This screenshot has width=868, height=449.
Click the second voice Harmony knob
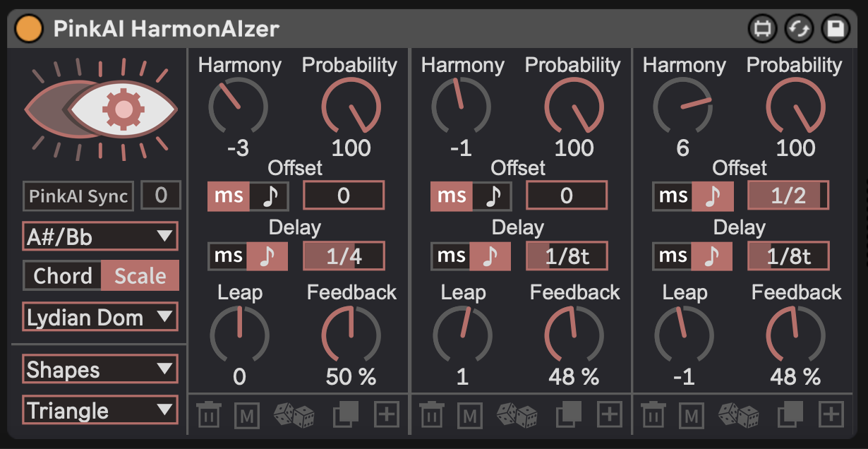point(461,107)
